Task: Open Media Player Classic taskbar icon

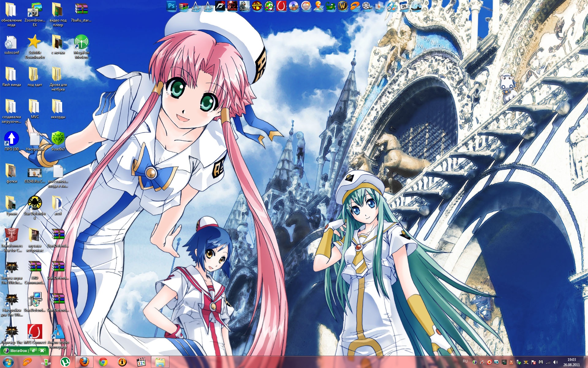Action: click(141, 362)
